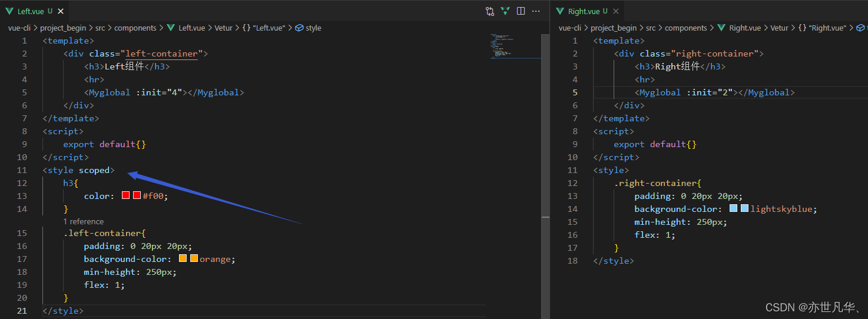Click the first lightskyblue color swatch
Viewport: 868px width, 319px height.
click(x=733, y=208)
